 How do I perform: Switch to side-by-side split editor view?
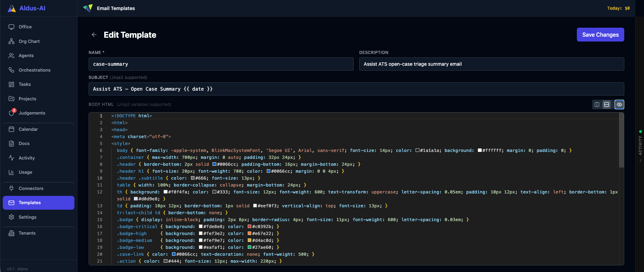coord(597,105)
